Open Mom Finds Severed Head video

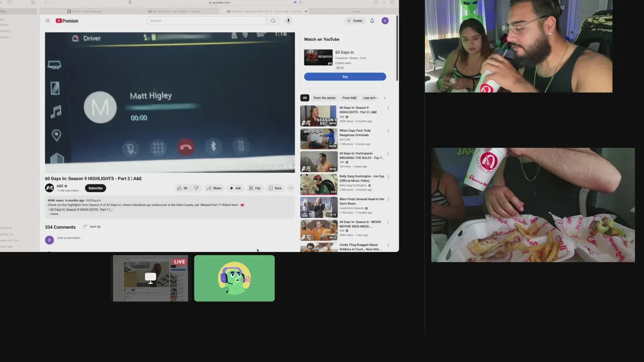(x=318, y=207)
